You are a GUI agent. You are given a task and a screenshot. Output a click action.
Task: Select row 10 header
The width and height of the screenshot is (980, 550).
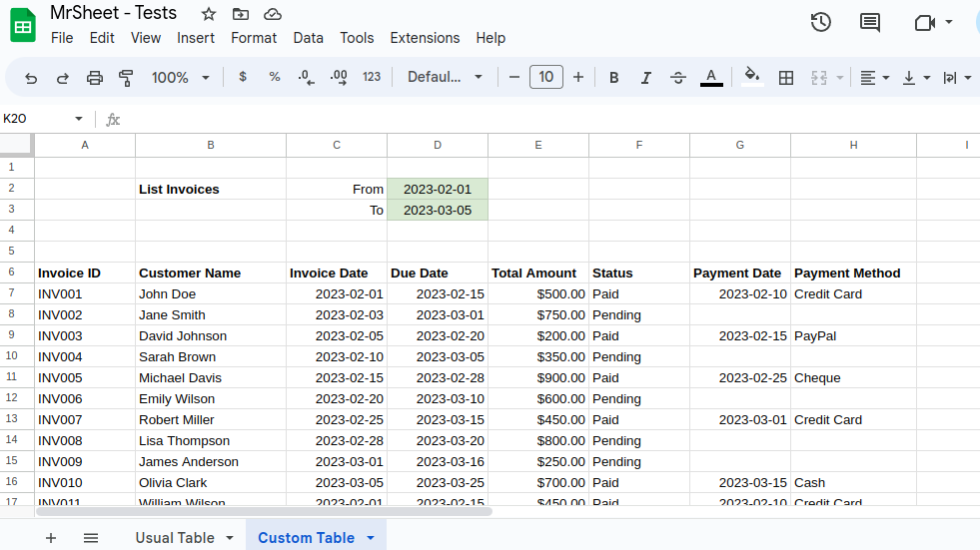(17, 356)
